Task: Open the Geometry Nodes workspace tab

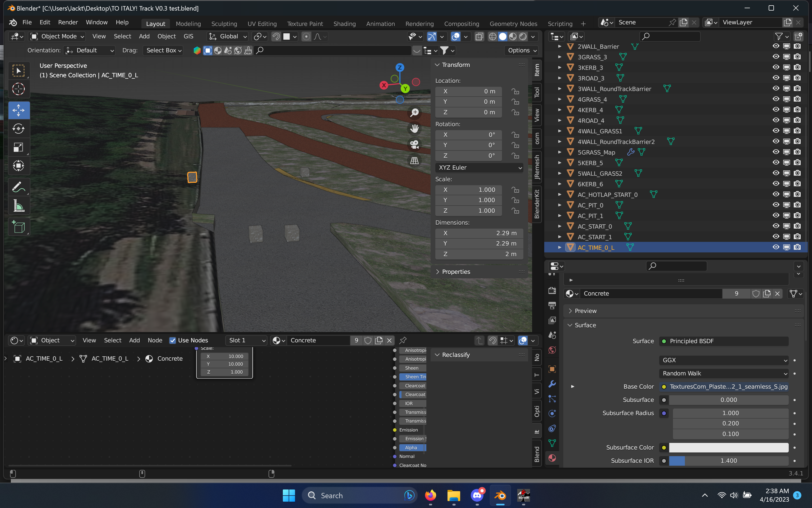Action: (513, 24)
